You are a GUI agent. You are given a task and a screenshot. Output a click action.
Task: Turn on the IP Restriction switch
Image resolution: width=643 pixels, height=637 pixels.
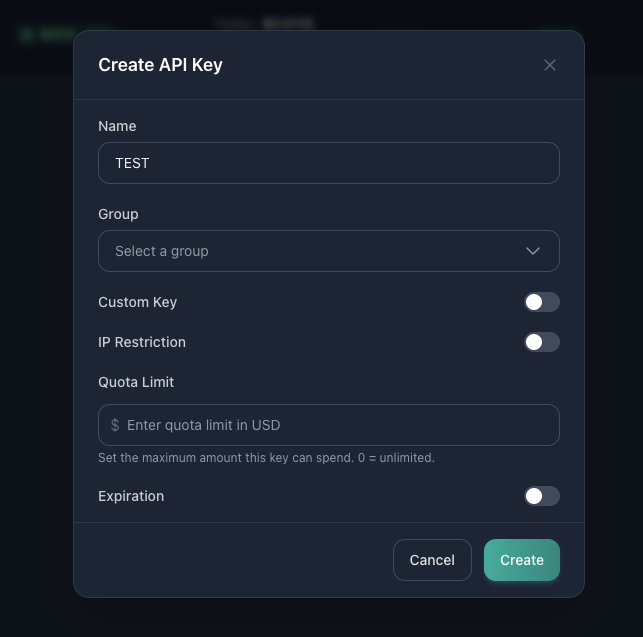[541, 342]
